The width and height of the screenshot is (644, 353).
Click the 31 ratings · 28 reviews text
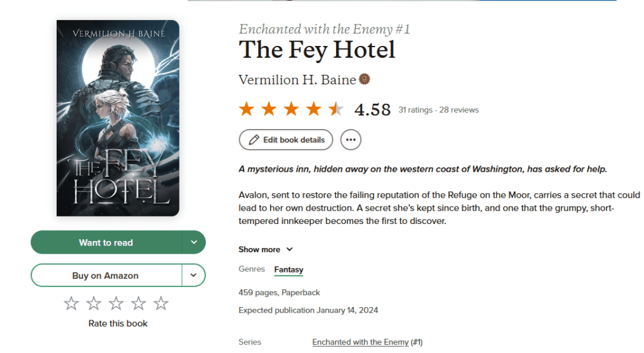pos(438,110)
